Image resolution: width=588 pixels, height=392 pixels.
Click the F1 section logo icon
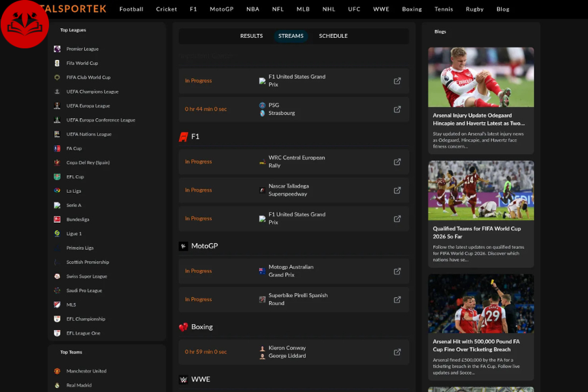pos(184,137)
